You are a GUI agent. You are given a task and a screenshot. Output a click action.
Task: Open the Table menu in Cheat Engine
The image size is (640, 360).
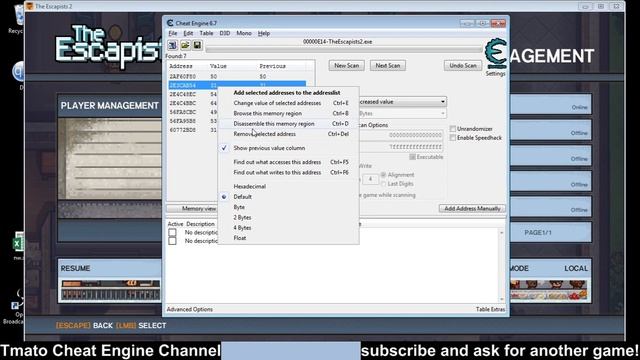tap(206, 33)
